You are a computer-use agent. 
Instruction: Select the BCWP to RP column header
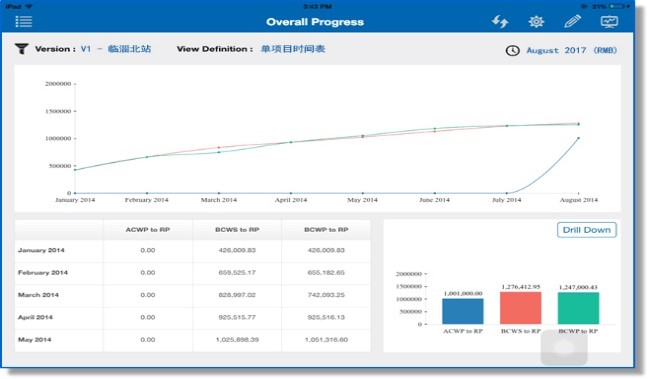point(326,230)
